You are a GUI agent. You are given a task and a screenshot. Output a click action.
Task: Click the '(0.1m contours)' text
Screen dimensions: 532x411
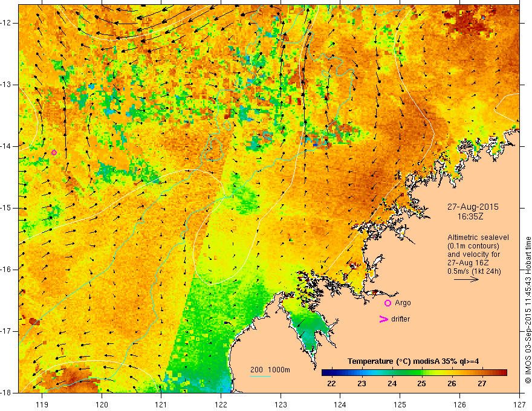pos(473,246)
